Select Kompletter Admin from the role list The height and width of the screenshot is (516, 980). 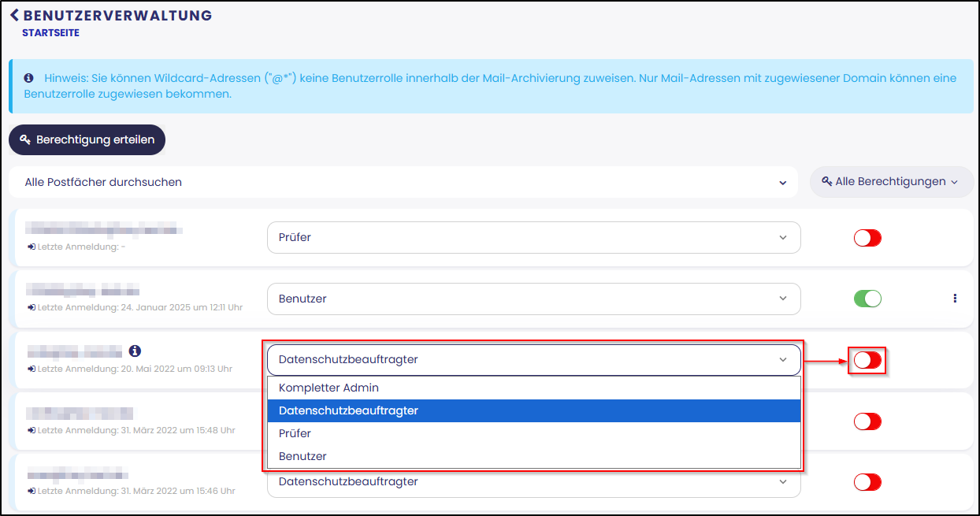[329, 388]
